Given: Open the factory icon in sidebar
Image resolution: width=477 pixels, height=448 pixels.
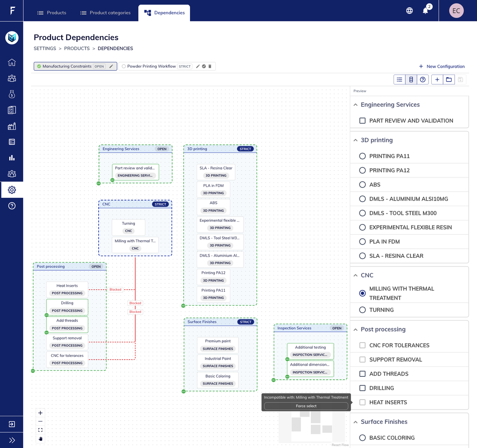Looking at the screenshot, I should [12, 126].
